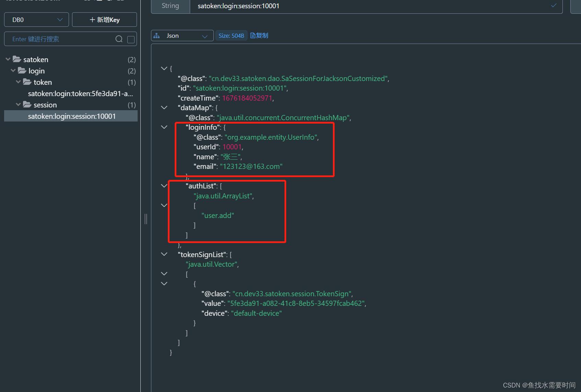Collapse the root JSON object
581x392 pixels.
(x=164, y=68)
